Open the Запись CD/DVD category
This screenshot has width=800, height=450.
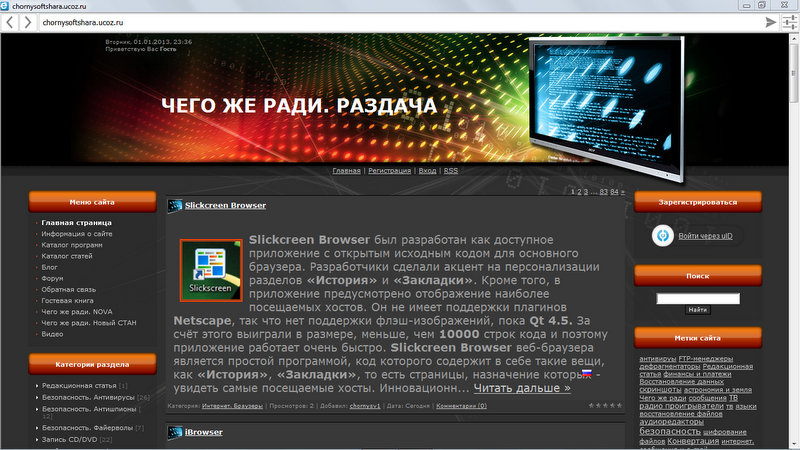pos(69,439)
